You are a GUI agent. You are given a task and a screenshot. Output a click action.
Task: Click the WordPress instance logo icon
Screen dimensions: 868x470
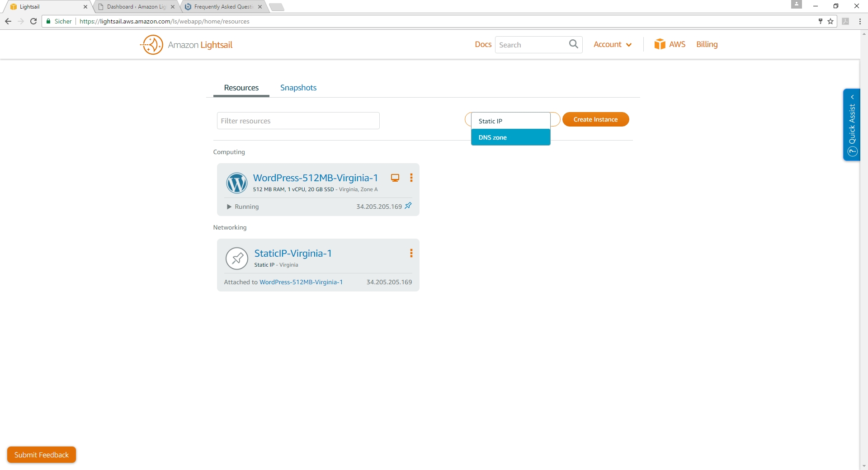[x=237, y=183]
